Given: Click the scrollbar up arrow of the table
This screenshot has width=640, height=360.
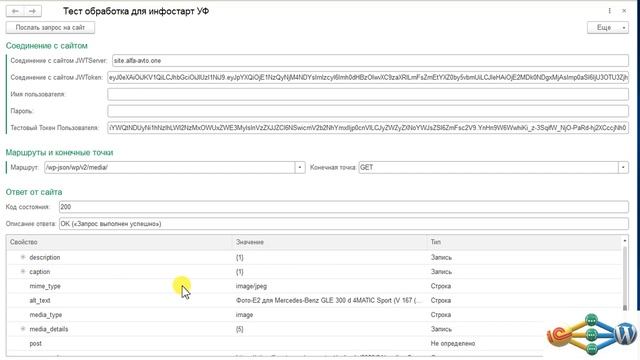Looking at the screenshot, I should click(624, 241).
